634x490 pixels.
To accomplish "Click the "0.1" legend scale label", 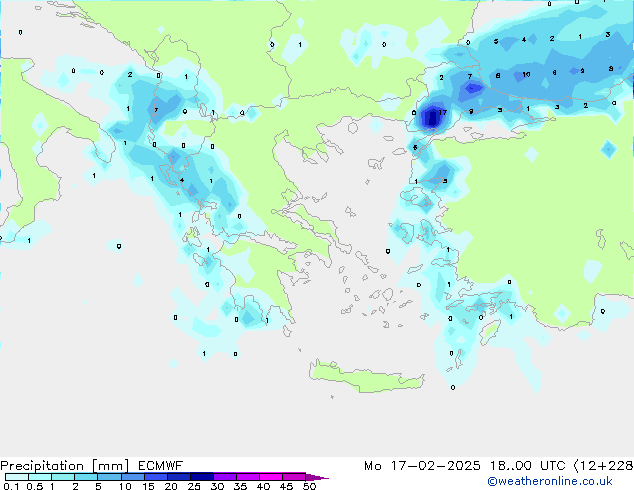I will click(x=11, y=486).
